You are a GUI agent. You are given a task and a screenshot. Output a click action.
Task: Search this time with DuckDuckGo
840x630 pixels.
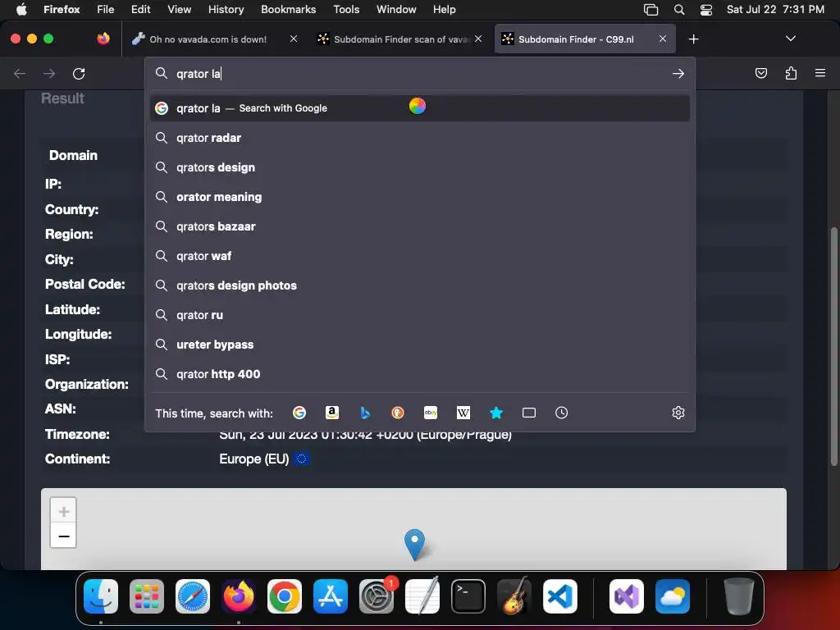click(398, 413)
